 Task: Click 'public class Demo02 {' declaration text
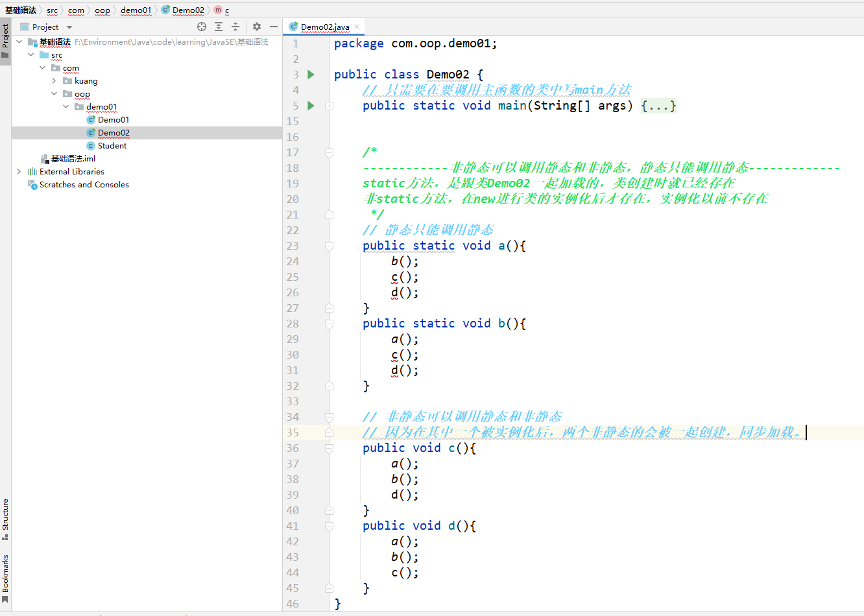(x=409, y=75)
